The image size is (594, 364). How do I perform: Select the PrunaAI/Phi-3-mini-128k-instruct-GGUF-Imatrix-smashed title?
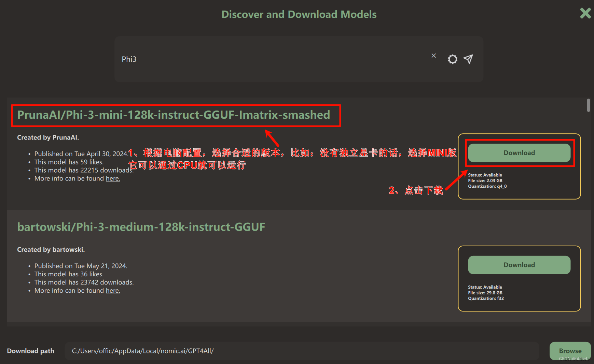(x=174, y=115)
